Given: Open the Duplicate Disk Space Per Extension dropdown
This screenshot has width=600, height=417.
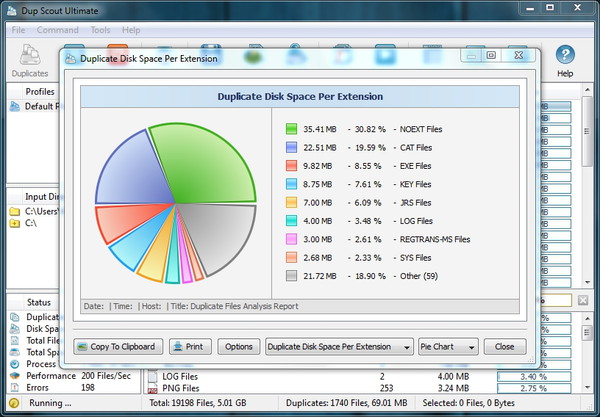Looking at the screenshot, I should coord(339,346).
